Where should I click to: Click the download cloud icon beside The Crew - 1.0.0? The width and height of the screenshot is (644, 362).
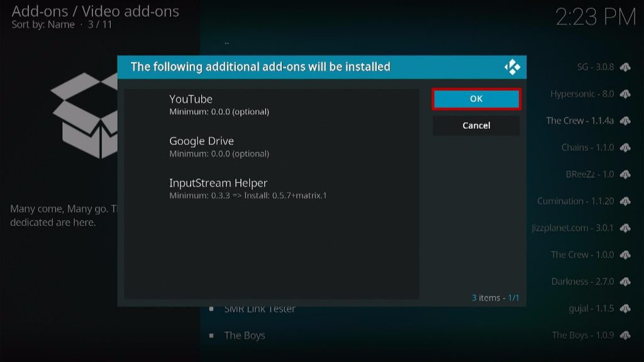(625, 255)
